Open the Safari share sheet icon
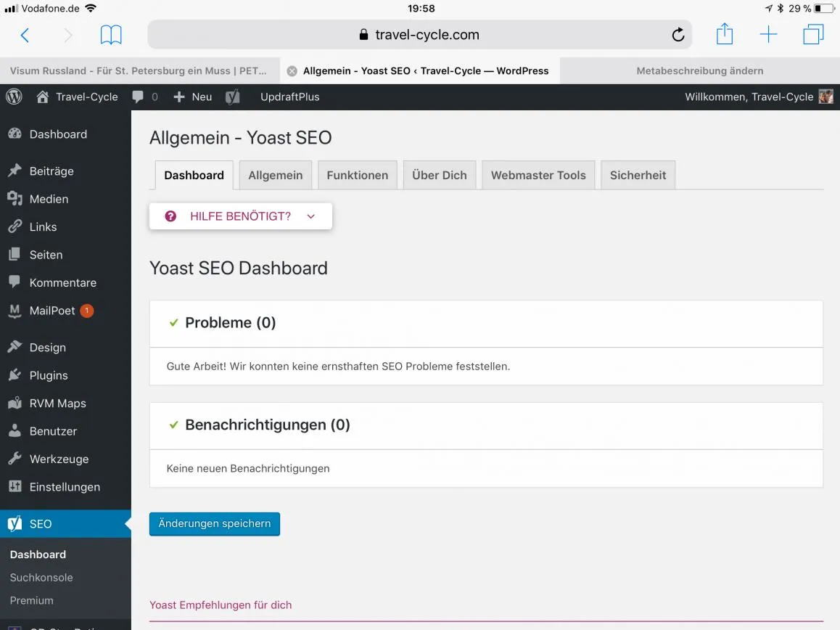Viewport: 840px width, 630px height. [724, 34]
